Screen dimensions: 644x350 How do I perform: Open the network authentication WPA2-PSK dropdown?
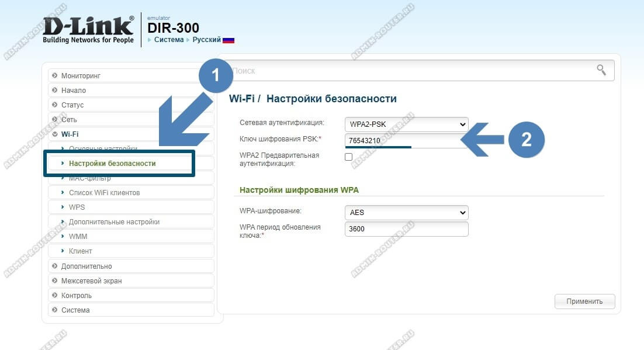(x=406, y=124)
